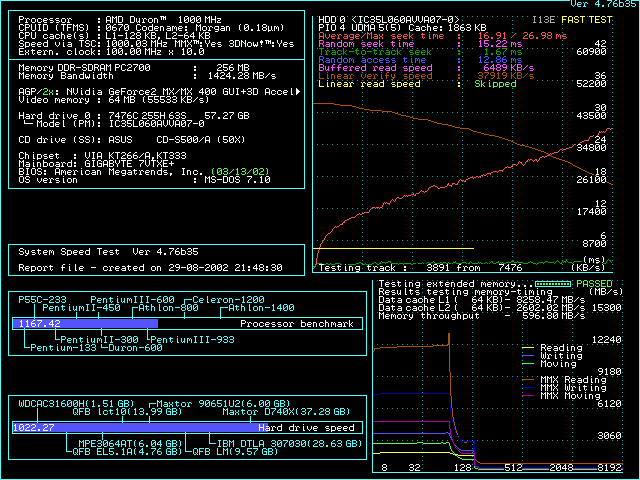Viewport: 640px width, 480px height.
Task: Select the Report file creation line
Action: click(150, 268)
